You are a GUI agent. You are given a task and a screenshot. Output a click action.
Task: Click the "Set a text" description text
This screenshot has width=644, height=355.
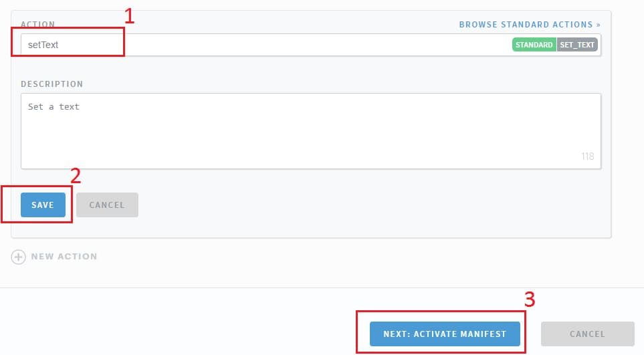[53, 106]
